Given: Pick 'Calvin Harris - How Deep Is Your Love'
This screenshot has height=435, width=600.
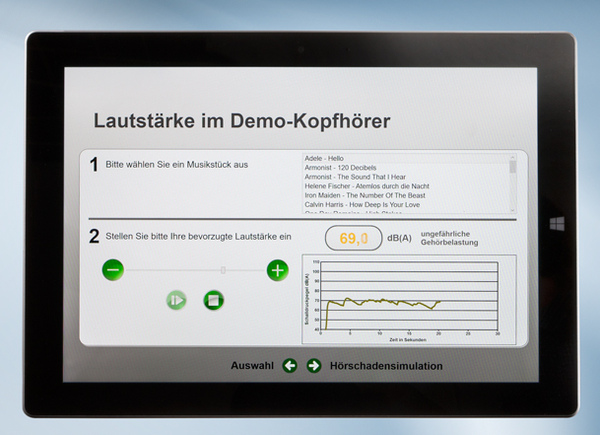Looking at the screenshot, I should tap(407, 204).
